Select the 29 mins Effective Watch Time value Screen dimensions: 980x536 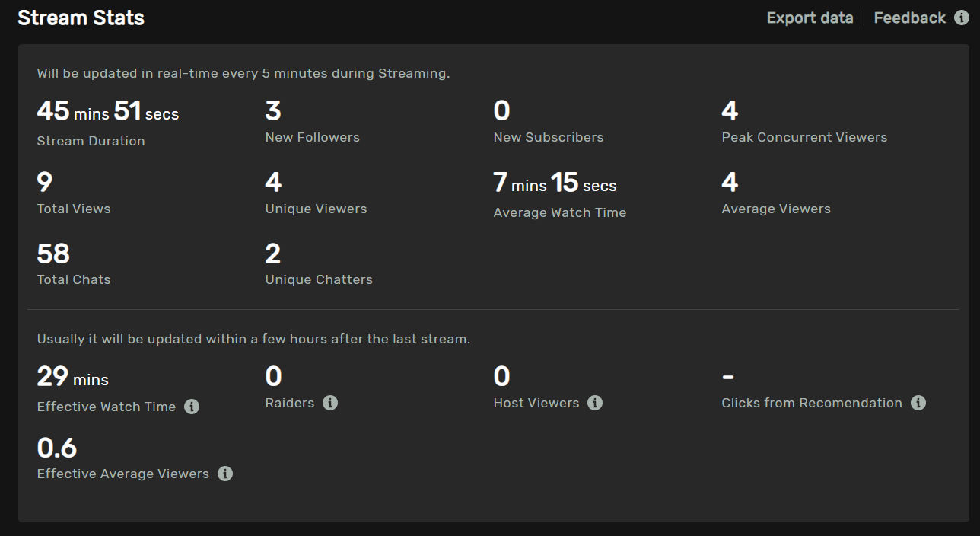(72, 377)
